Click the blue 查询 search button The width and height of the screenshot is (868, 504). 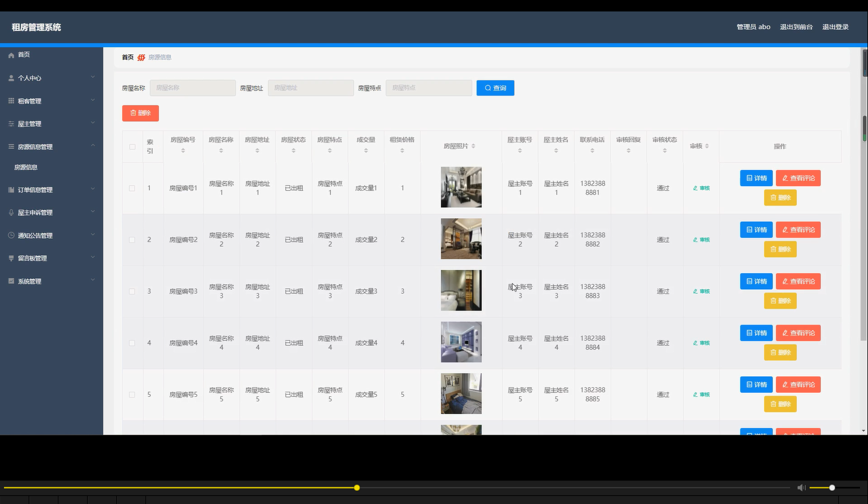point(495,88)
